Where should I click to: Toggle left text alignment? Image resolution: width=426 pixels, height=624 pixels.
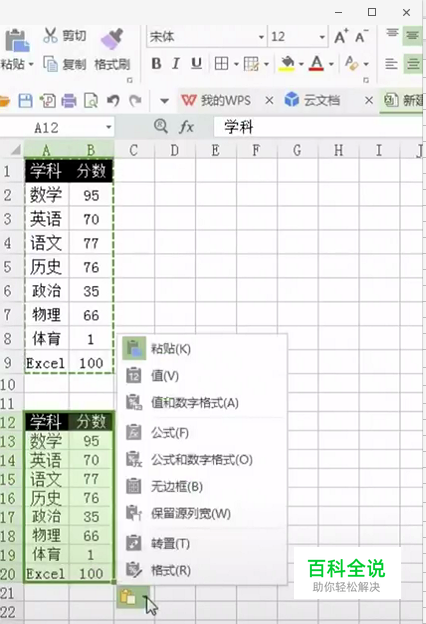(x=391, y=64)
